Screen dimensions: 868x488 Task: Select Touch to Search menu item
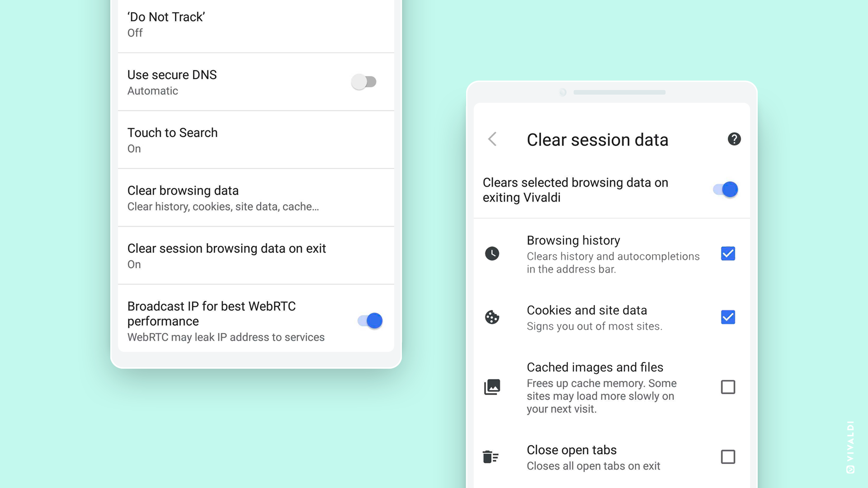253,140
